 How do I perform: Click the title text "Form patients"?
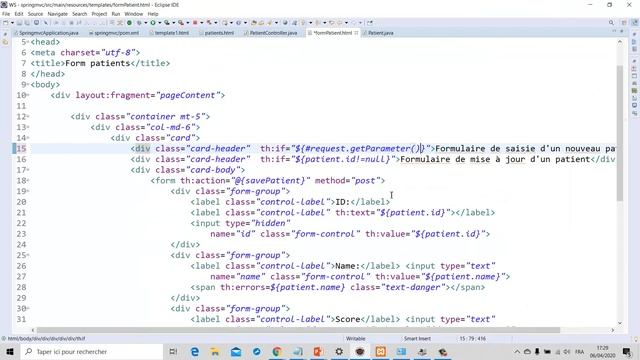[x=97, y=63]
